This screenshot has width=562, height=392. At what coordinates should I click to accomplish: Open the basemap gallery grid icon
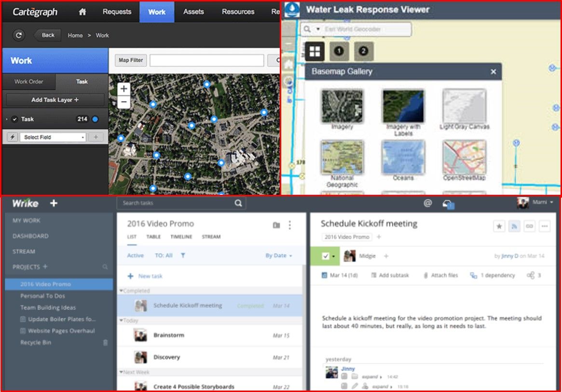click(x=315, y=51)
